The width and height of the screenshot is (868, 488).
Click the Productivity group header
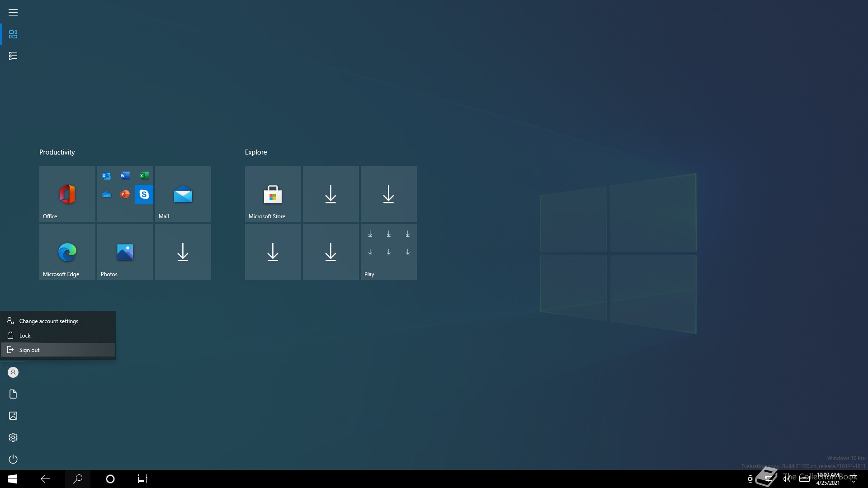coord(57,152)
